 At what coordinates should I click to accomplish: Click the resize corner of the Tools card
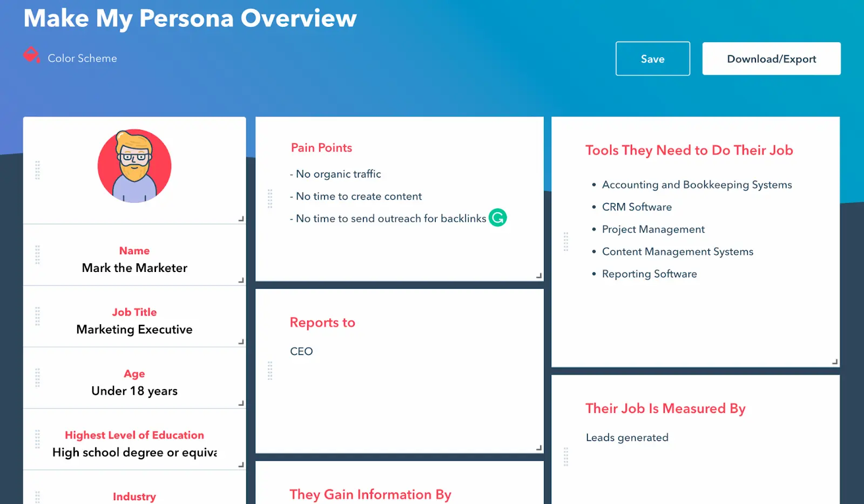[835, 362]
